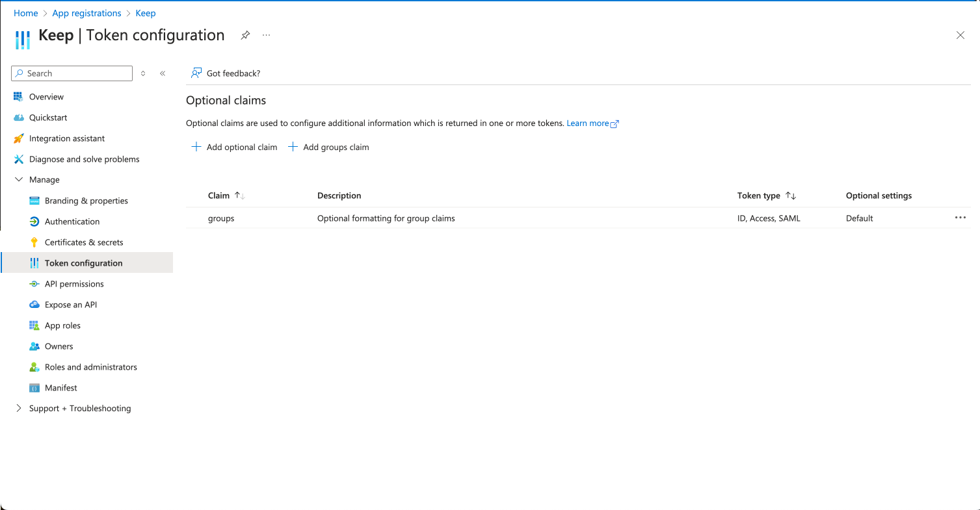
Task: Open the Learn more link
Action: click(x=592, y=123)
